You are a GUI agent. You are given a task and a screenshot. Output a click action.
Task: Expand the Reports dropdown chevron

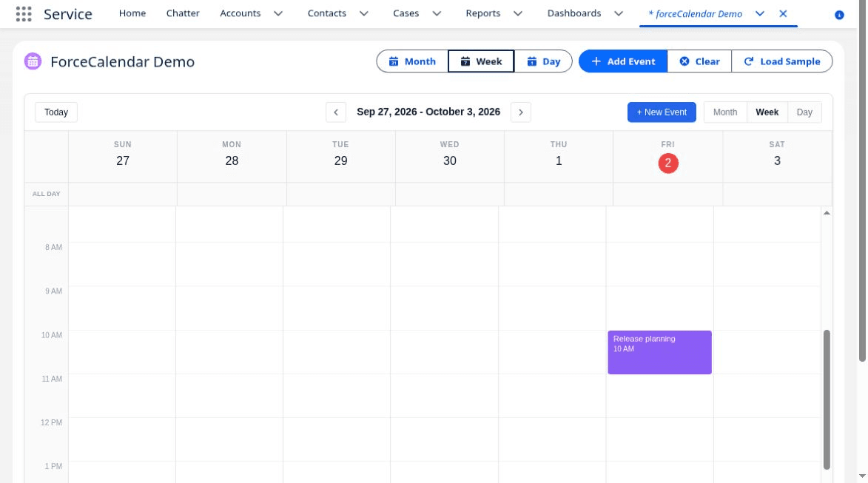(x=517, y=14)
